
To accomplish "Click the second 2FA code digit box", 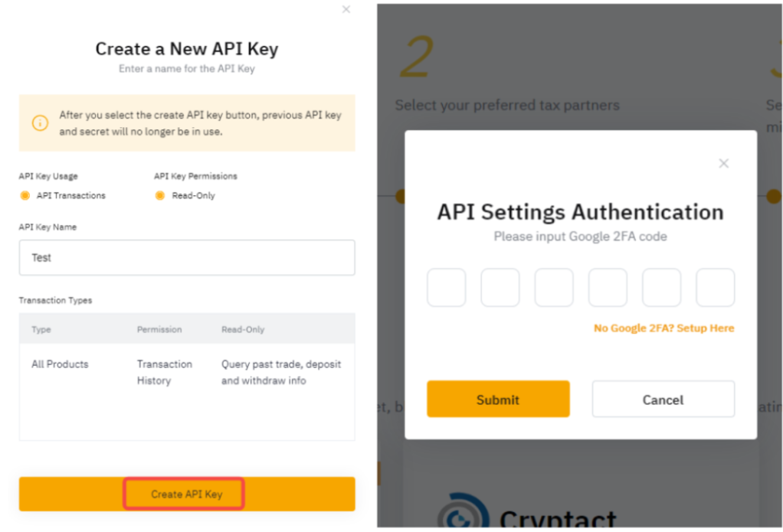I will [500, 288].
